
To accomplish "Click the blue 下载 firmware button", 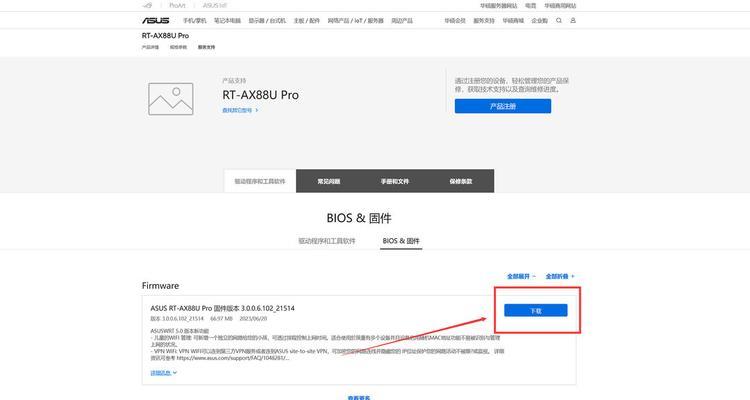I will click(536, 311).
